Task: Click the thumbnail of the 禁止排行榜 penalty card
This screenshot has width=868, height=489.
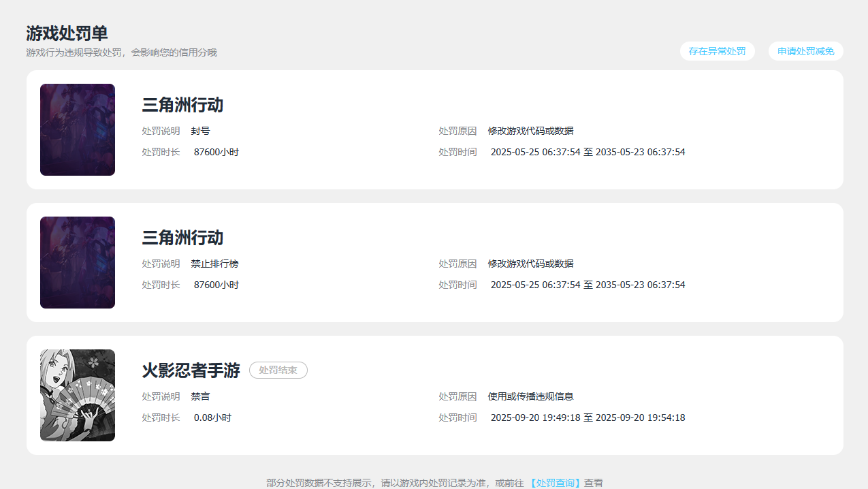Action: pos(78,262)
